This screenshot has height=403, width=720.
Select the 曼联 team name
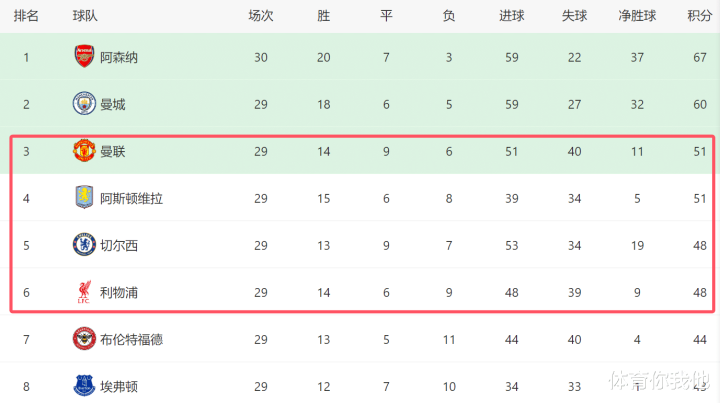click(113, 151)
